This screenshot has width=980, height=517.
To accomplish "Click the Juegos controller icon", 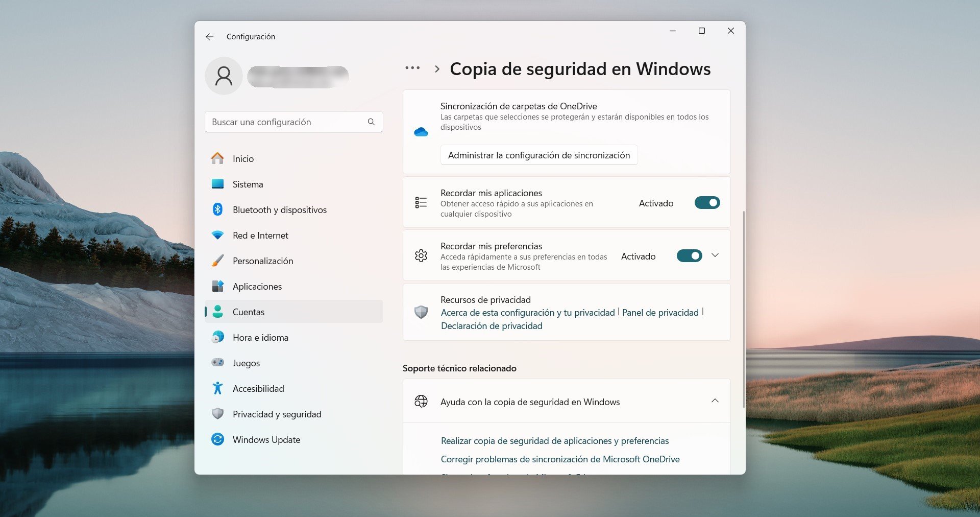I will tap(217, 363).
